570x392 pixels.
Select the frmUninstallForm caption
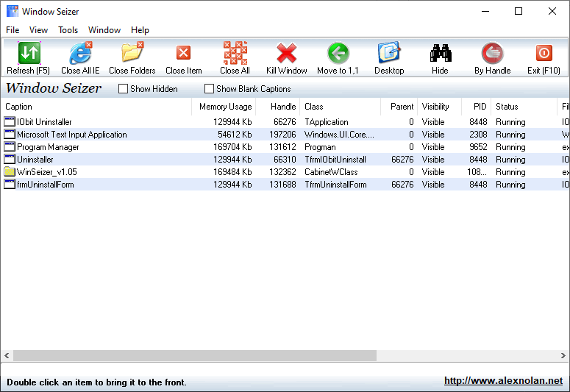tap(46, 185)
